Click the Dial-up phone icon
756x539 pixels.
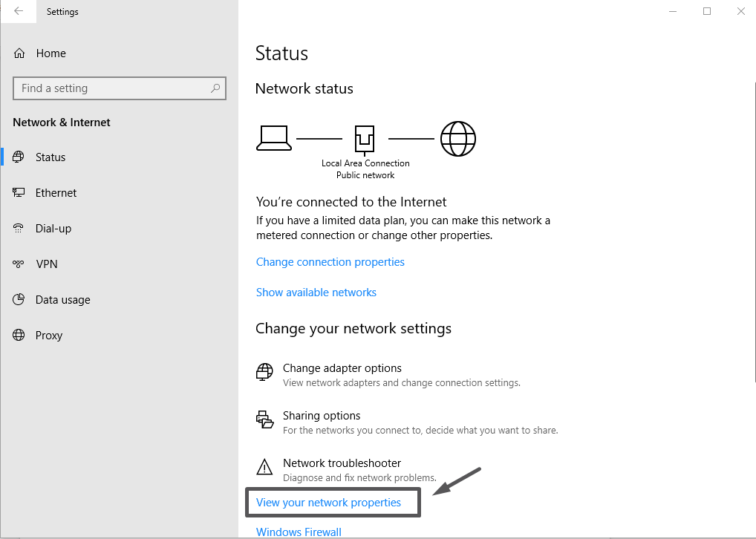pos(19,229)
